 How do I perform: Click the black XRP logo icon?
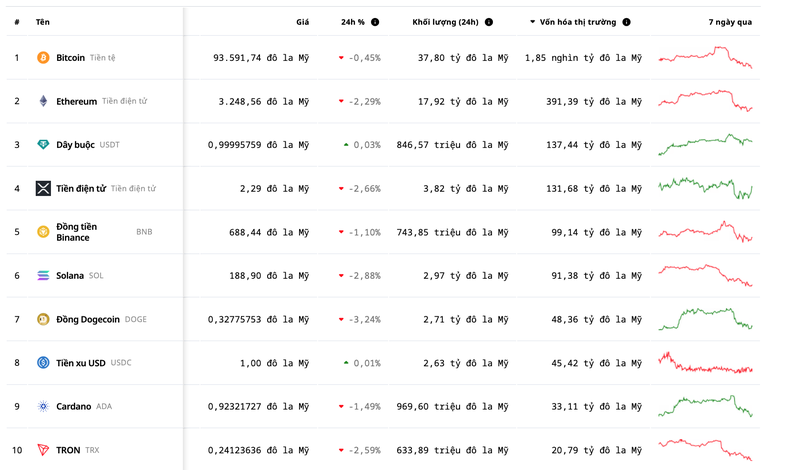[43, 188]
